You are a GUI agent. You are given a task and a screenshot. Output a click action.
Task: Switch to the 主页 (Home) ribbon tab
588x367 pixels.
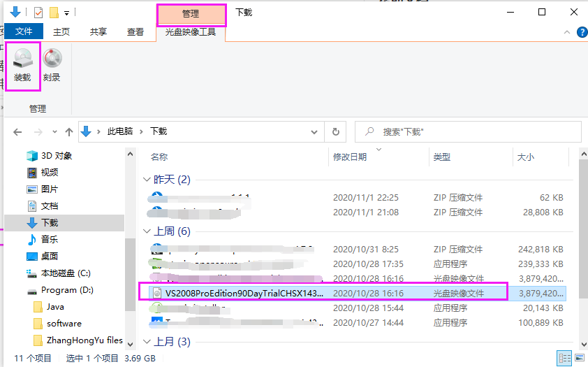click(x=61, y=32)
